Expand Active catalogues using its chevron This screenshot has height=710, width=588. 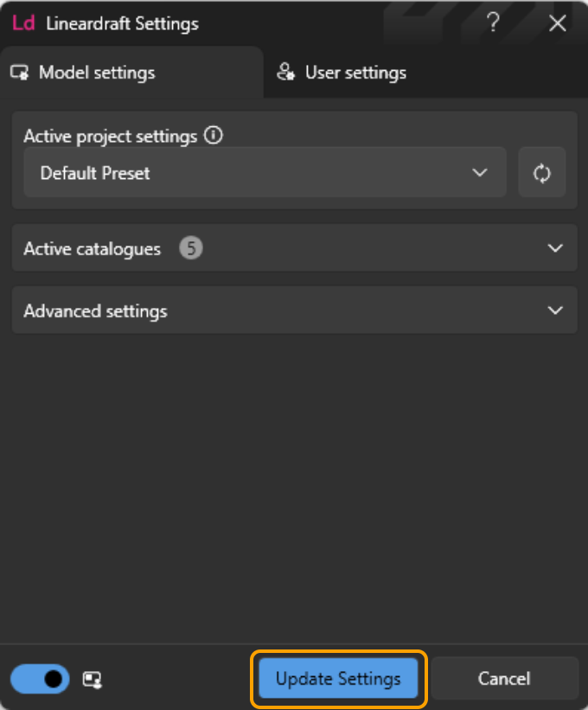tap(555, 248)
